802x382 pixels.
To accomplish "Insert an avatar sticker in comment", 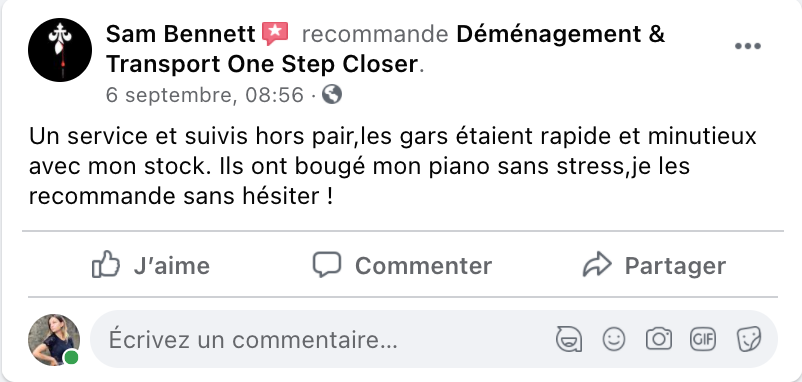I will [x=569, y=339].
